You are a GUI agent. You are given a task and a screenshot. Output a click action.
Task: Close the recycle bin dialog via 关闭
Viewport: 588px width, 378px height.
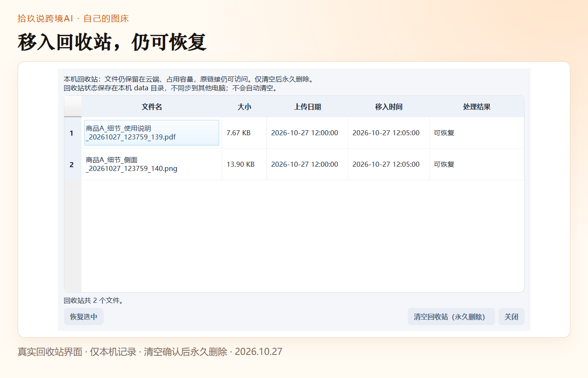[511, 317]
